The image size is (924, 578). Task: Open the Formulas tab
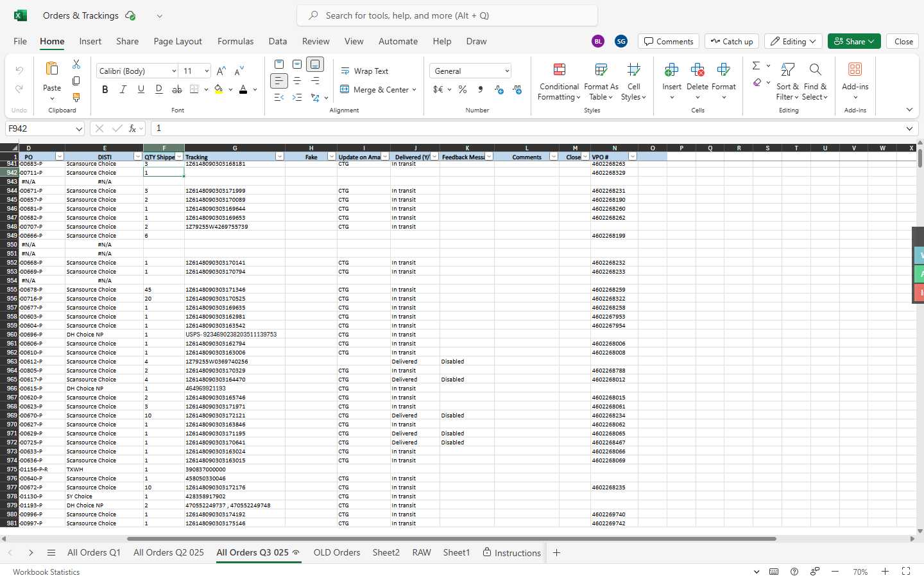(235, 41)
